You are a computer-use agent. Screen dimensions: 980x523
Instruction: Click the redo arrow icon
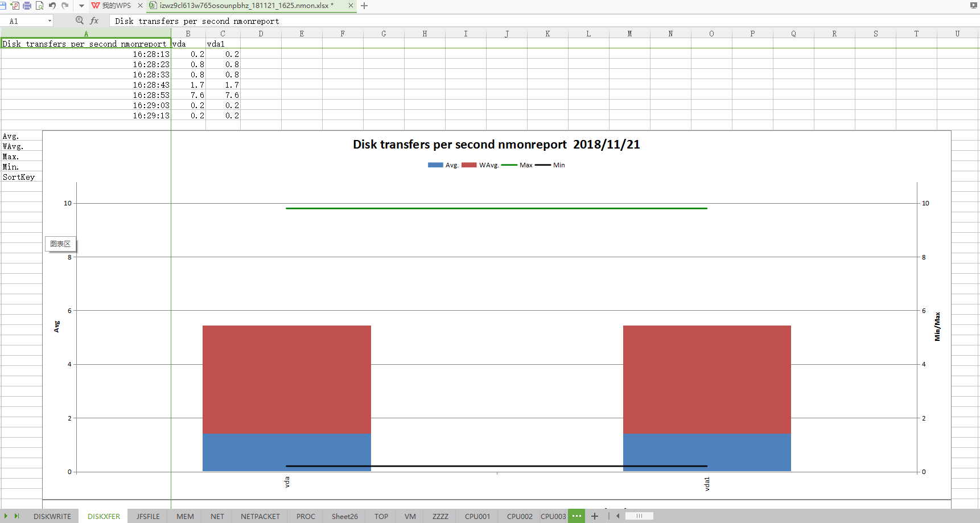pyautogui.click(x=65, y=6)
